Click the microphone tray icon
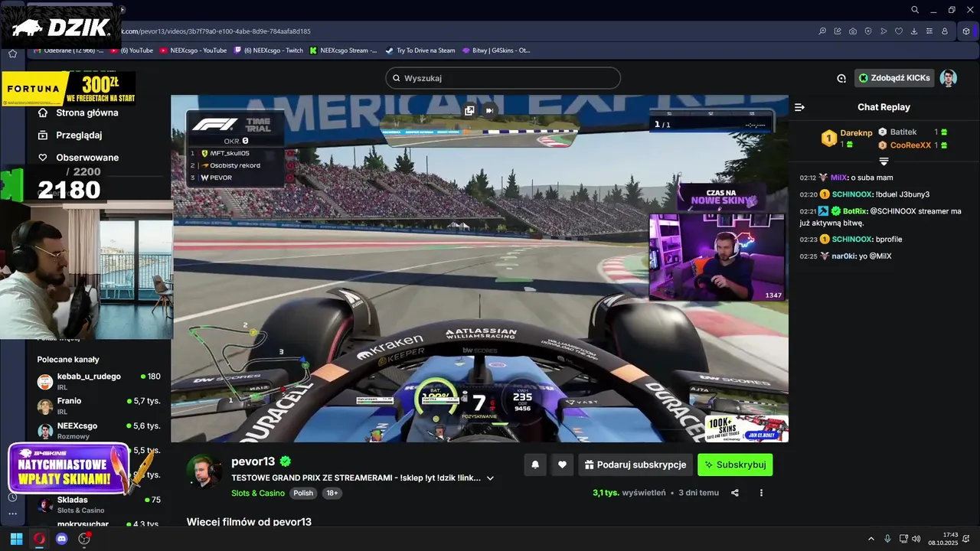Screen dimensions: 980x551 [x=887, y=539]
